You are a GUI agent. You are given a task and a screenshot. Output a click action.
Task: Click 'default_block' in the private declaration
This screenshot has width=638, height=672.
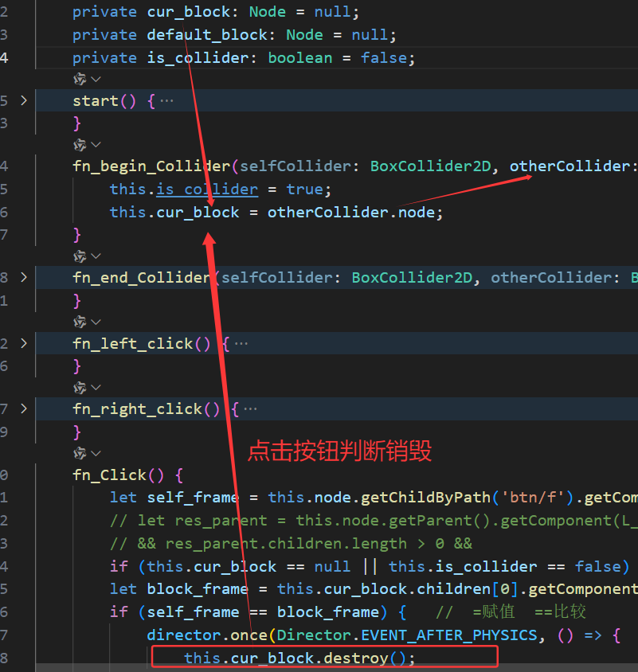click(207, 35)
